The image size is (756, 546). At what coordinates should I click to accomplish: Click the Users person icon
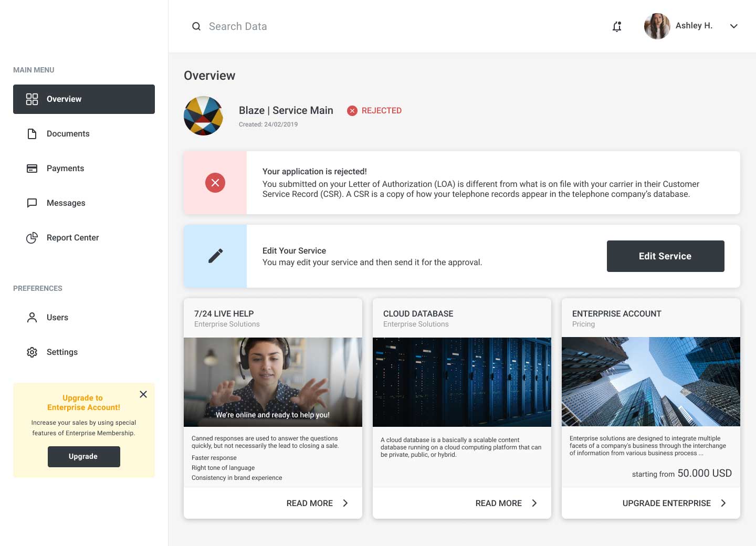(x=32, y=318)
